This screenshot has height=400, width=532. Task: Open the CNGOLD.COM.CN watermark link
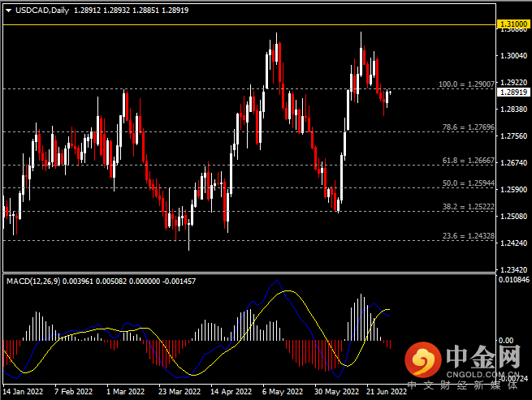pos(482,375)
